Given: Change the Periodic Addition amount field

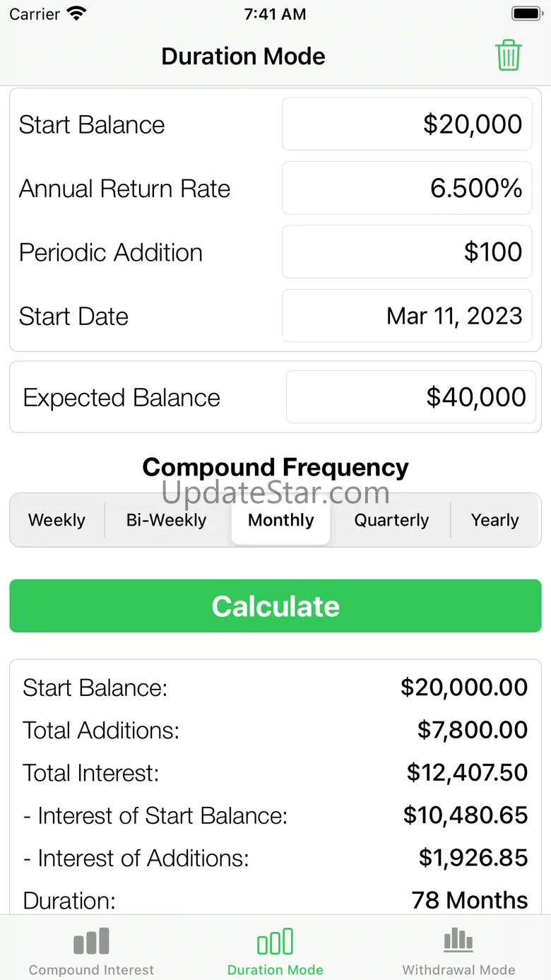Looking at the screenshot, I should 407,252.
